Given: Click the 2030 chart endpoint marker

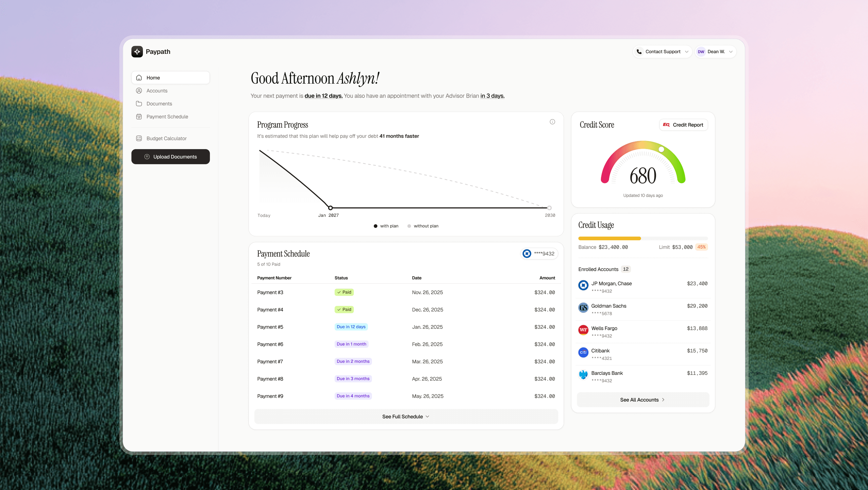Looking at the screenshot, I should click(549, 208).
